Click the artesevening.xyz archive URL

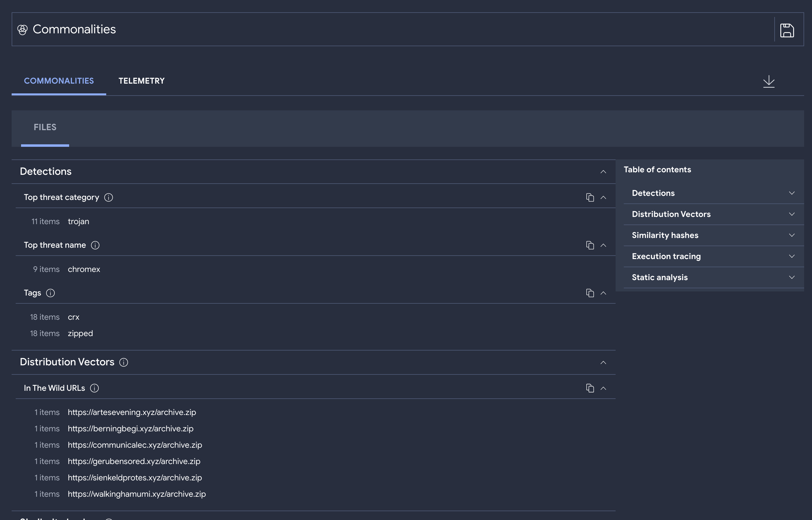pyautogui.click(x=132, y=412)
